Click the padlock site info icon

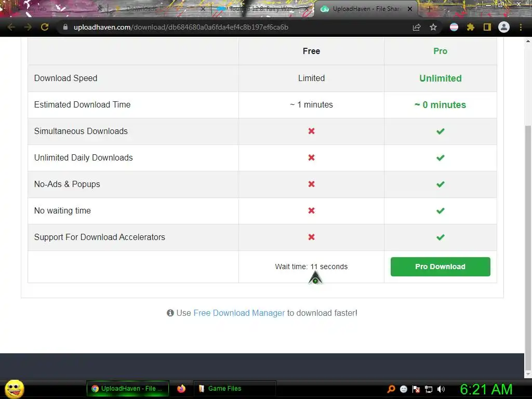click(x=65, y=27)
